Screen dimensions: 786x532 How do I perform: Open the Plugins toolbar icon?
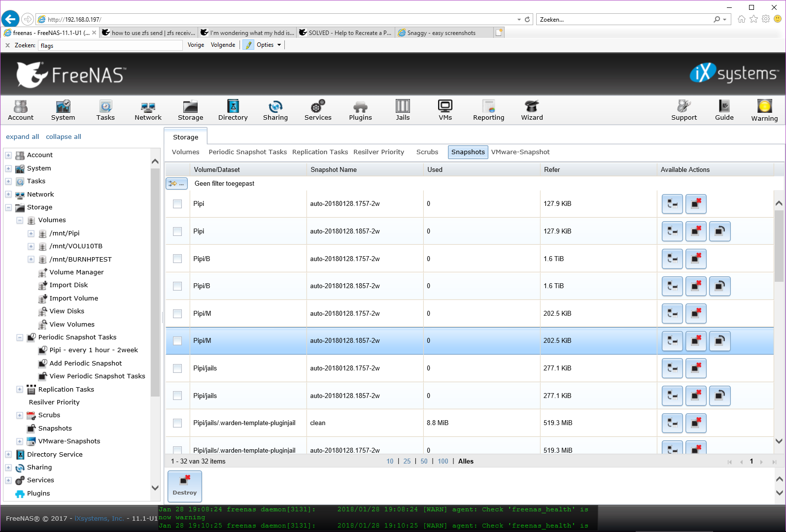tap(360, 110)
